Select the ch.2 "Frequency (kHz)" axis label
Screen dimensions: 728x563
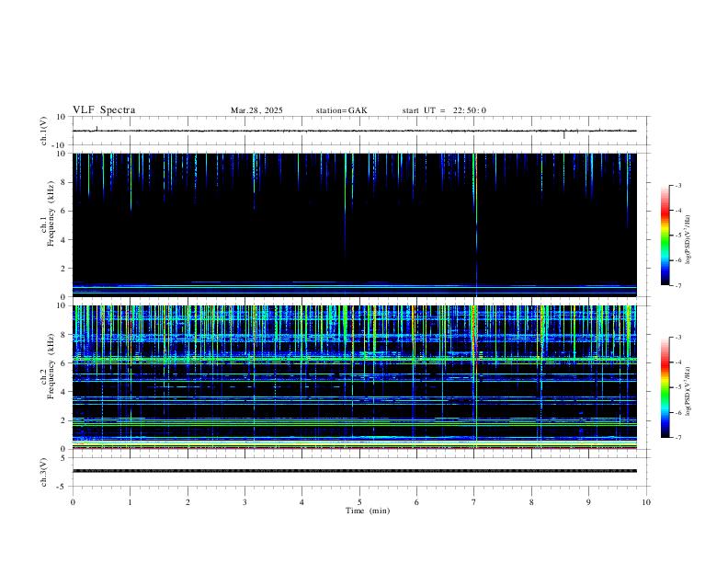coord(51,366)
